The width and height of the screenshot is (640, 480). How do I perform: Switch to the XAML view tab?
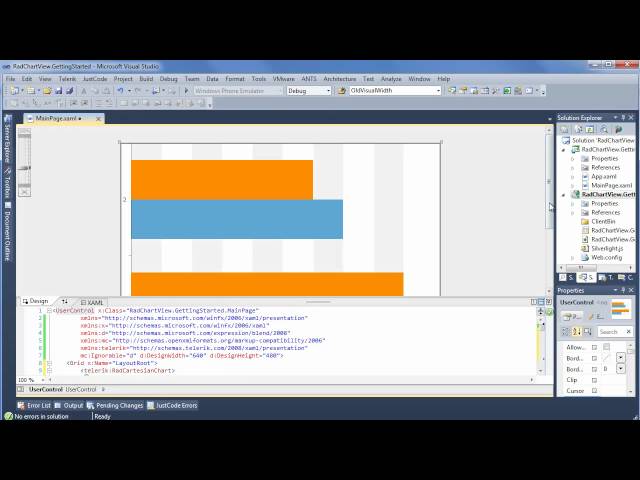click(92, 302)
